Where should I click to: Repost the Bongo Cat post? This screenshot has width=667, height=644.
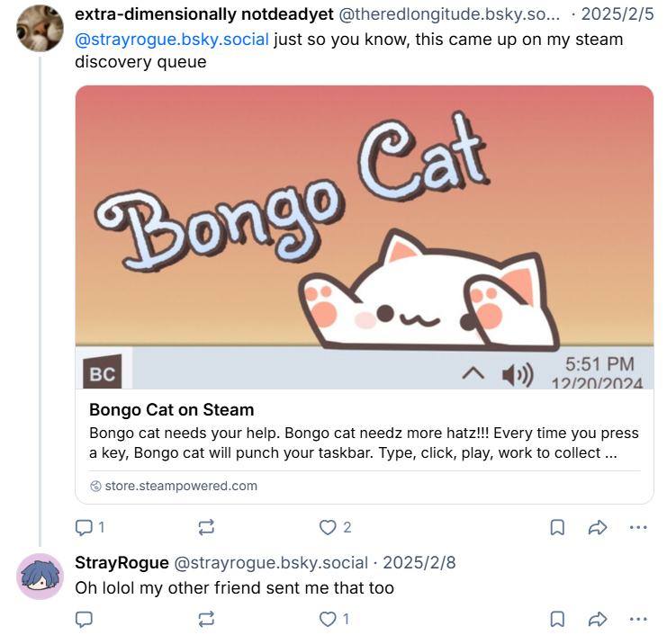[x=206, y=528]
